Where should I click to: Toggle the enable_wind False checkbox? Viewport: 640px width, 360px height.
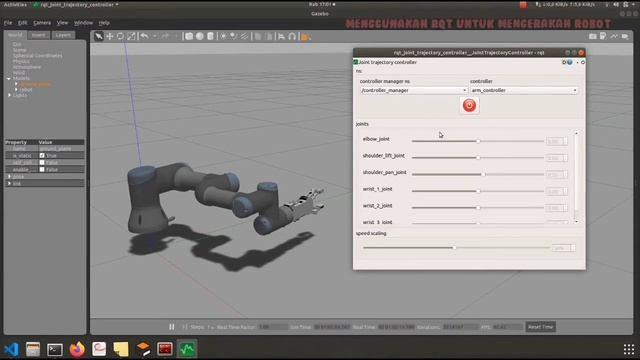pos(42,169)
